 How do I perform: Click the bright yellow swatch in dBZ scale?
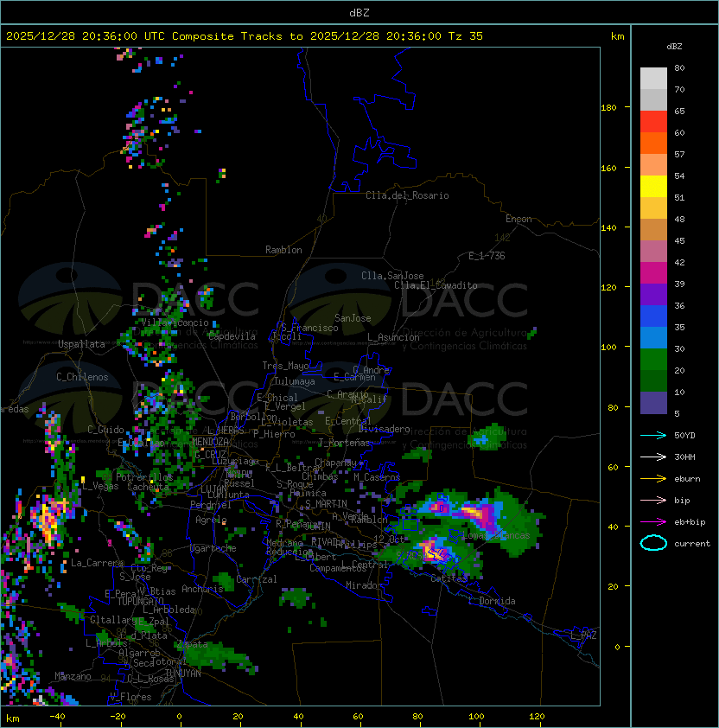(x=653, y=187)
